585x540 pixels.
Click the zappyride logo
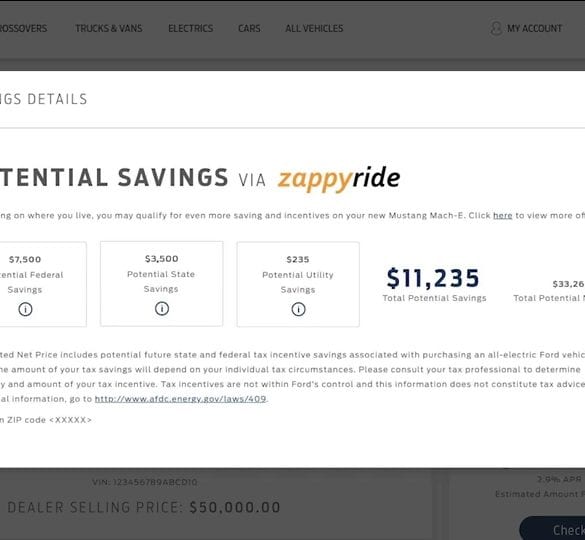339,178
